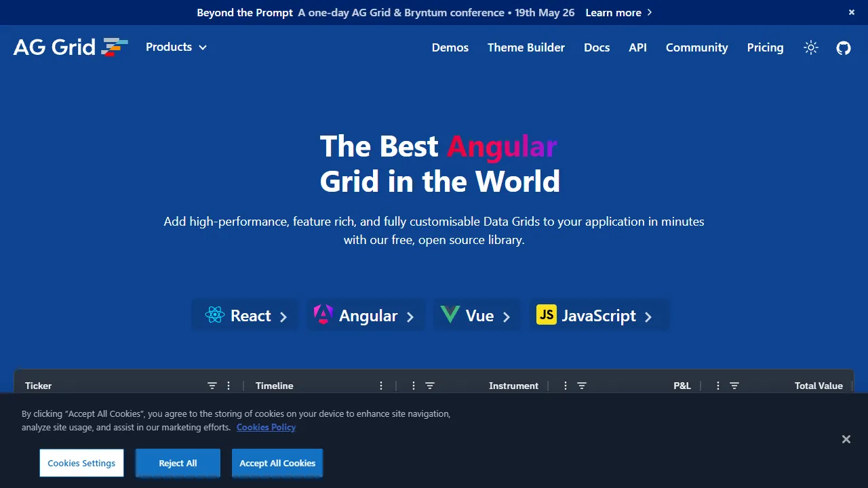Select the JavaScript framework button
Image resolution: width=868 pixels, height=488 pixels.
[x=599, y=315]
